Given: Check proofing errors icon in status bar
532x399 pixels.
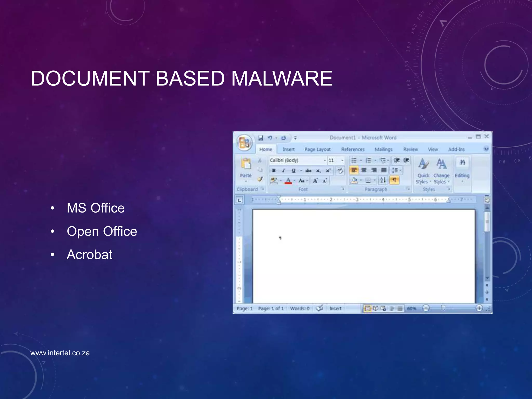Looking at the screenshot, I should point(320,308).
